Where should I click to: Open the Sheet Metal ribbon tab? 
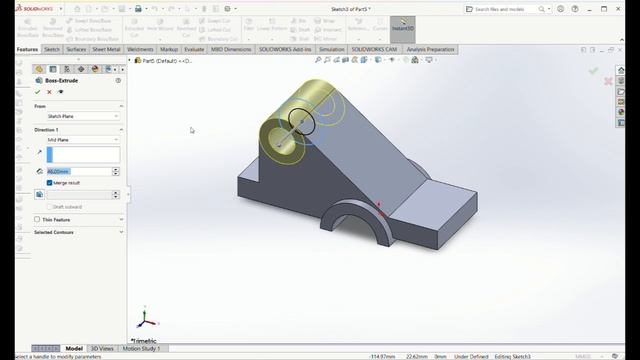point(106,49)
